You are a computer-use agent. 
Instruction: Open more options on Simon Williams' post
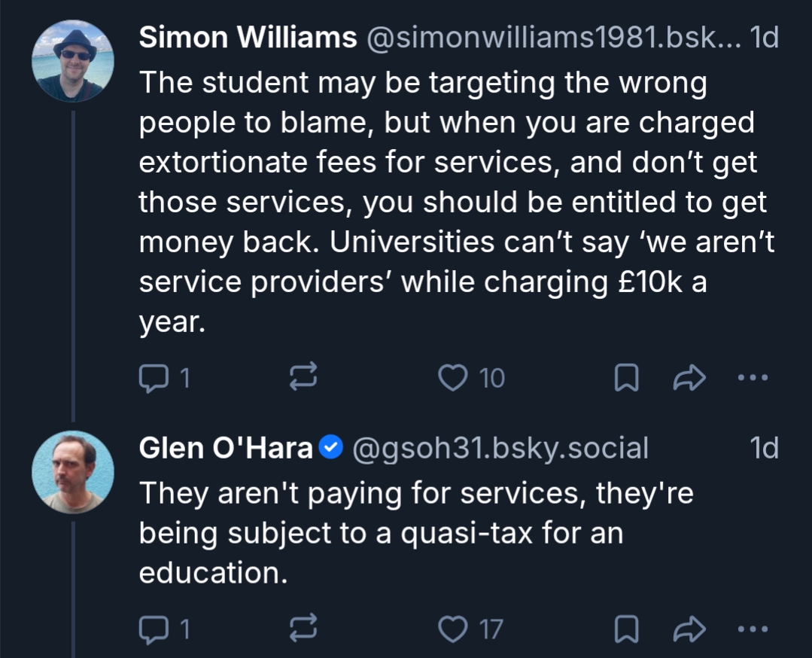pos(753,378)
